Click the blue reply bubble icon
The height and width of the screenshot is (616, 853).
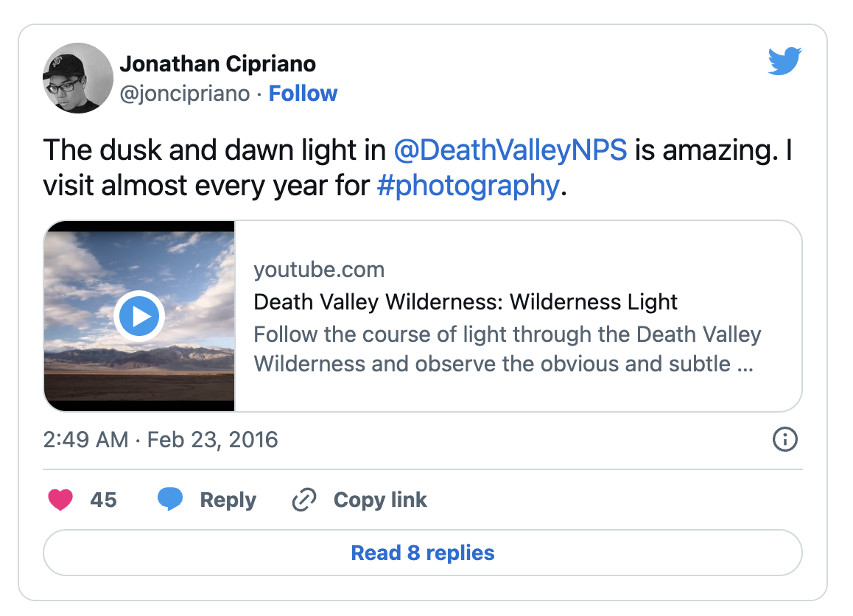170,500
